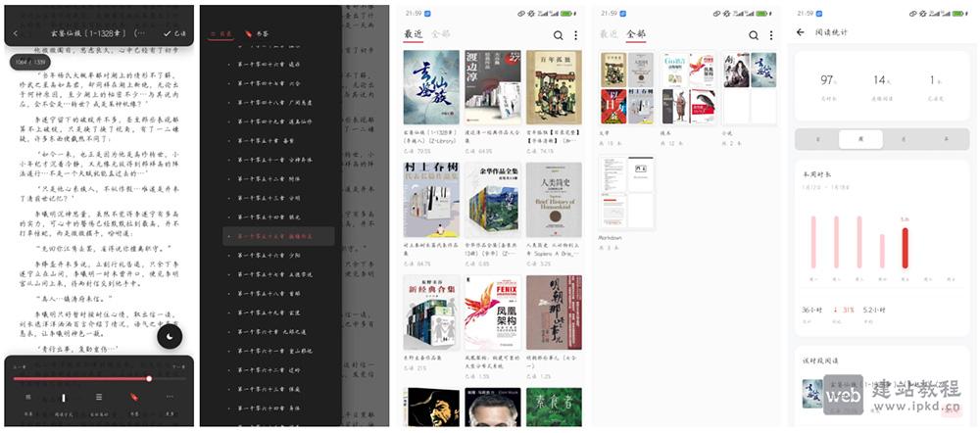
Task: Select chapter 第一千零四十八章 in the contents list
Action: pos(278,103)
